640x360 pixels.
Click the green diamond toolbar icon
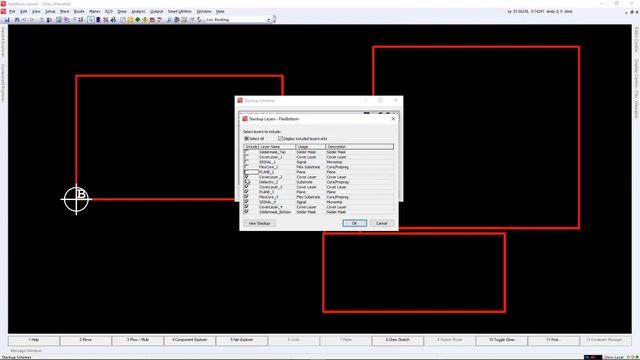coord(138,20)
